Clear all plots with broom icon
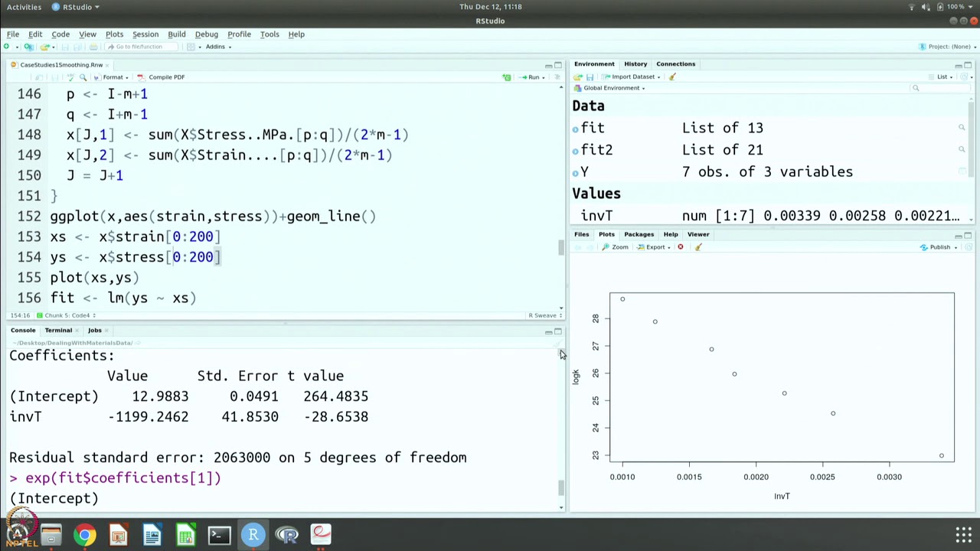This screenshot has height=551, width=980. coord(697,247)
